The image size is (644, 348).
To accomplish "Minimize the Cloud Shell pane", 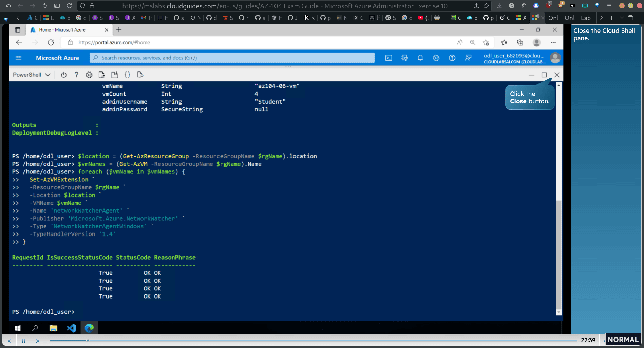I will (x=531, y=75).
